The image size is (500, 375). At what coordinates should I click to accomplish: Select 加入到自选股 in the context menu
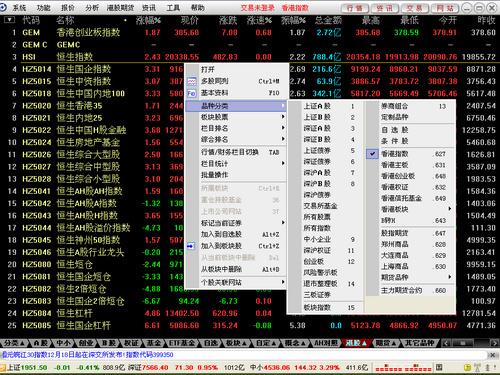236,234
